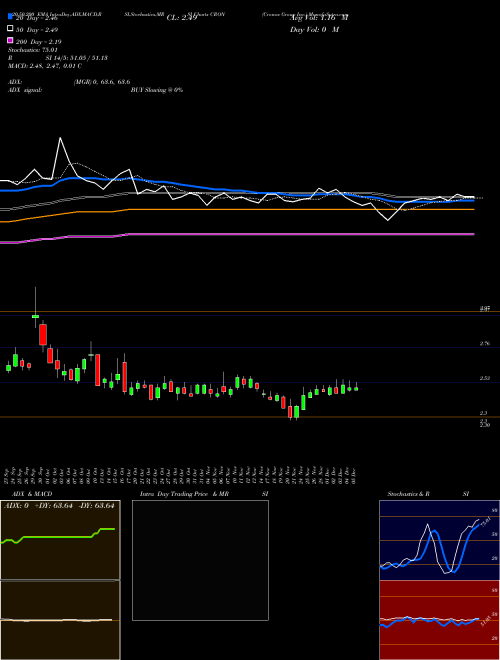
Task: Click the 'Intra Day Trading Price & MR' title
Action: click(184, 494)
